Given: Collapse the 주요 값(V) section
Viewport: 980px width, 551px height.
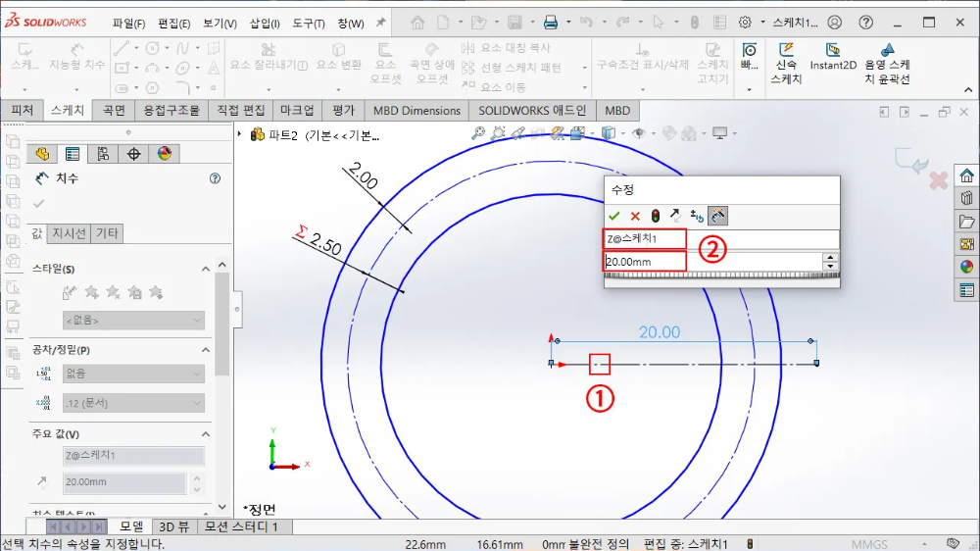Looking at the screenshot, I should (206, 434).
